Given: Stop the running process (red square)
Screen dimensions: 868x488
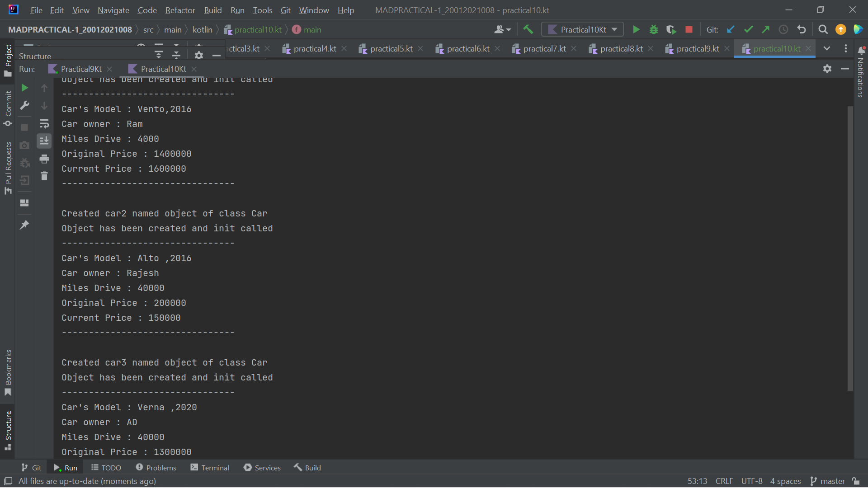Looking at the screenshot, I should click(x=689, y=30).
